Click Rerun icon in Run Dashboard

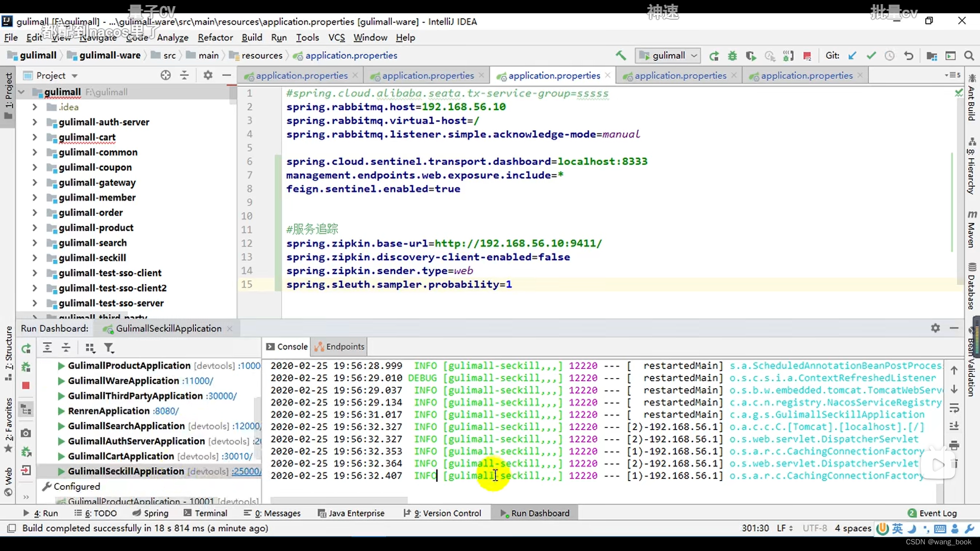coord(26,349)
